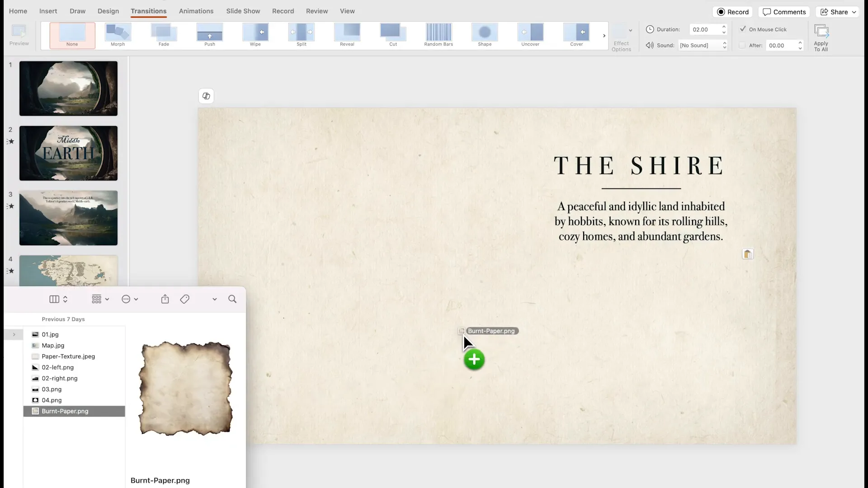This screenshot has height=488, width=868.
Task: Open Finder group-by dropdown
Action: coord(100,299)
